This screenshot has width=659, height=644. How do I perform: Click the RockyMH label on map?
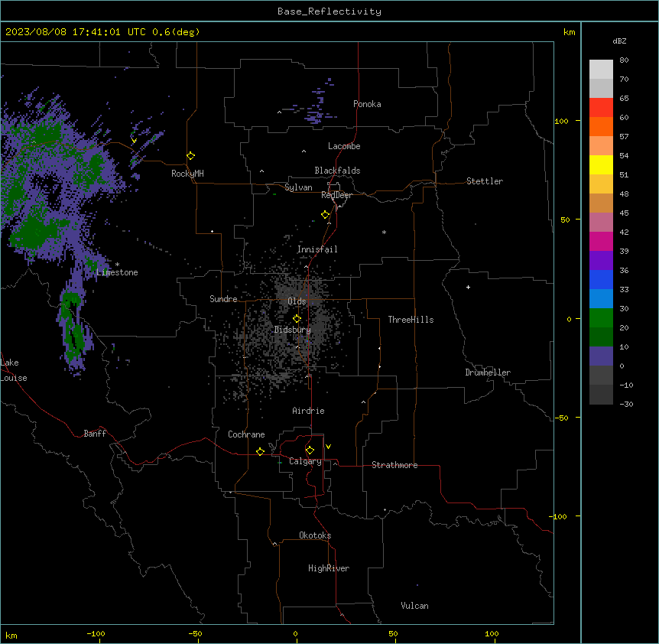click(x=187, y=174)
